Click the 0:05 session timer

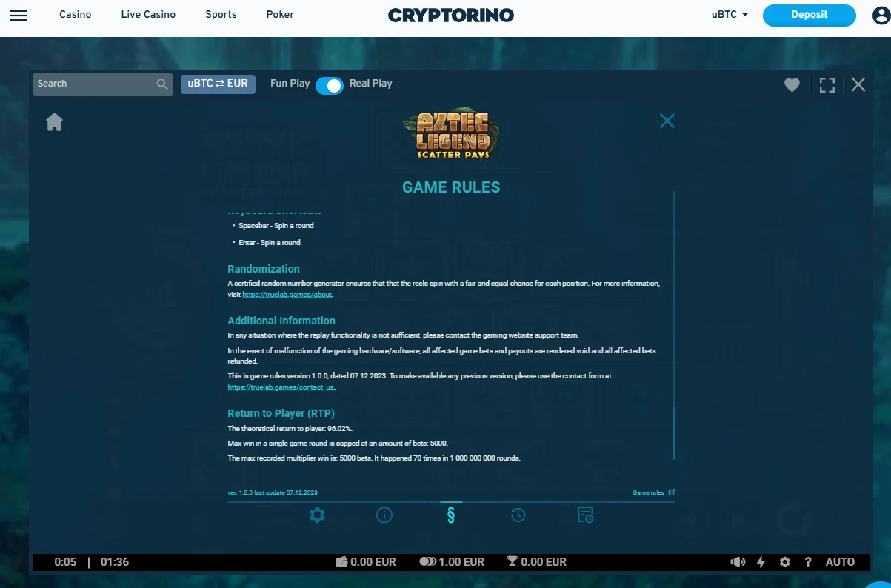click(65, 562)
